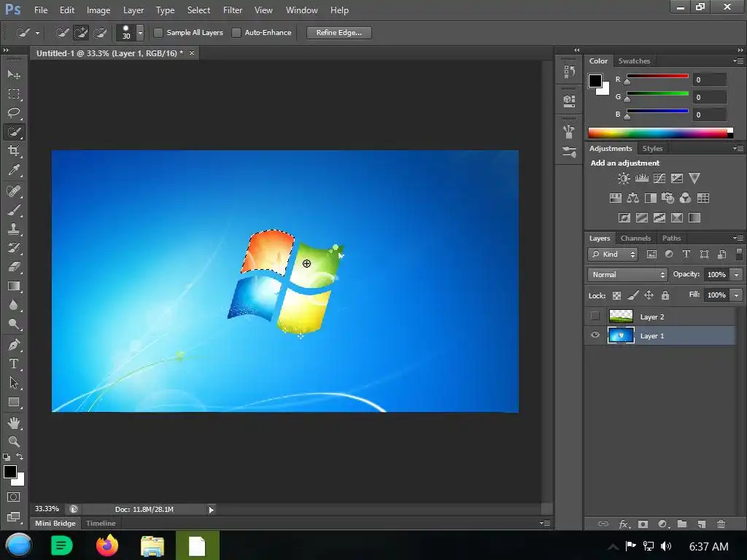
Task: Select the Pen tool
Action: [14, 345]
